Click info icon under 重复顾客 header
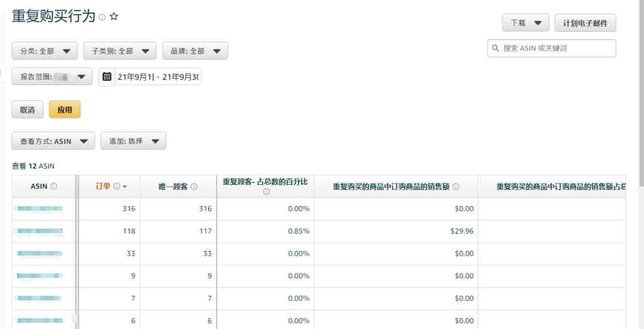The image size is (644, 329). coord(266,192)
